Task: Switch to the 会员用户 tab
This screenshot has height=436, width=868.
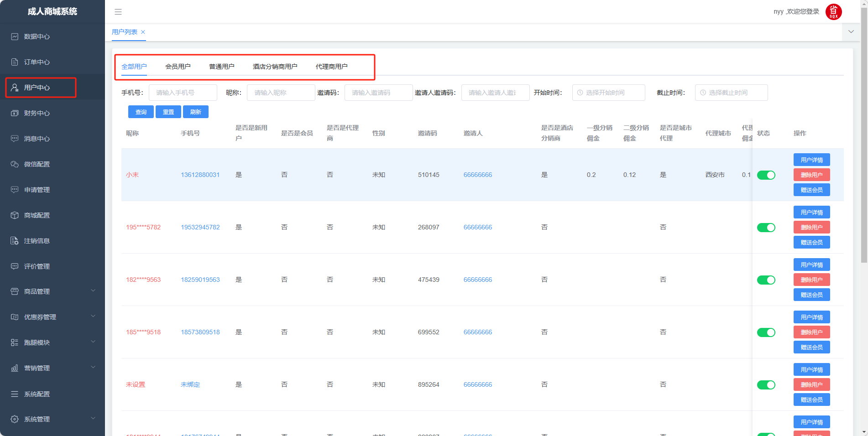Action: [178, 67]
